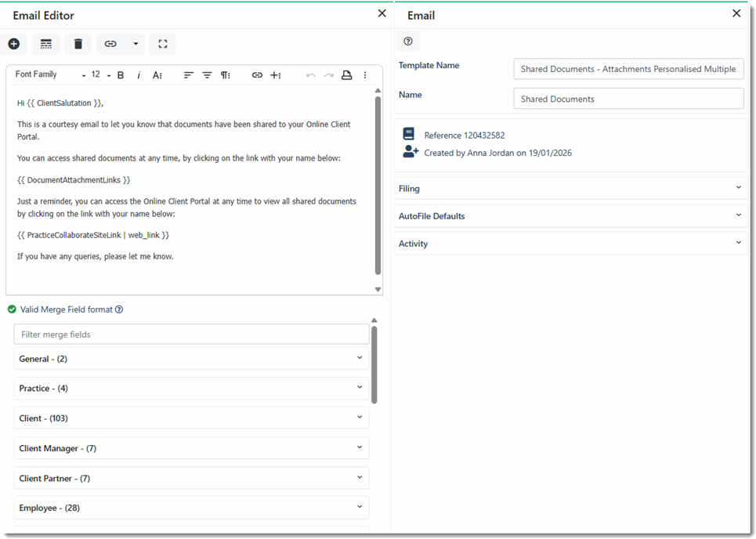This screenshot has width=756, height=539.
Task: Click 'If you have any queries' line
Action: coord(96,256)
